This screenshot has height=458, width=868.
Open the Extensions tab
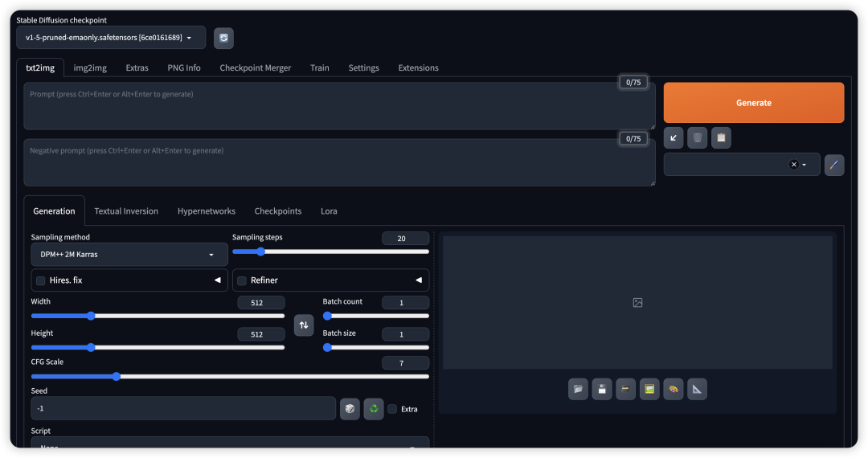click(x=419, y=67)
